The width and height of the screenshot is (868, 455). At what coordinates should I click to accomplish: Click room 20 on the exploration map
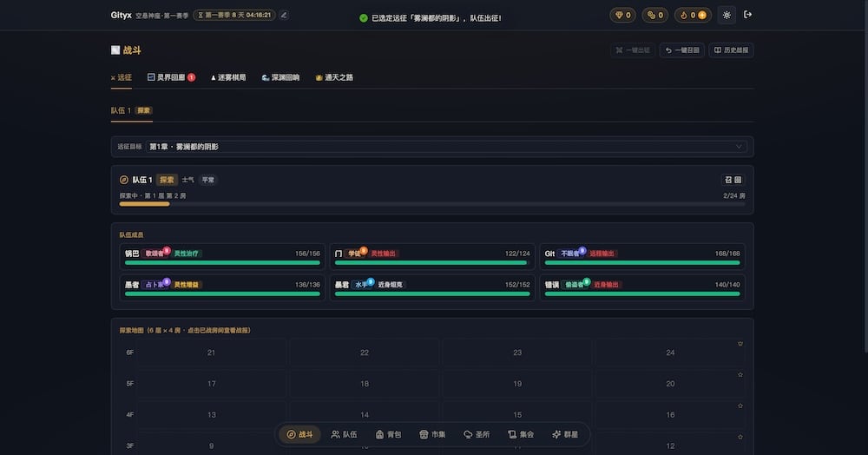pyautogui.click(x=670, y=384)
